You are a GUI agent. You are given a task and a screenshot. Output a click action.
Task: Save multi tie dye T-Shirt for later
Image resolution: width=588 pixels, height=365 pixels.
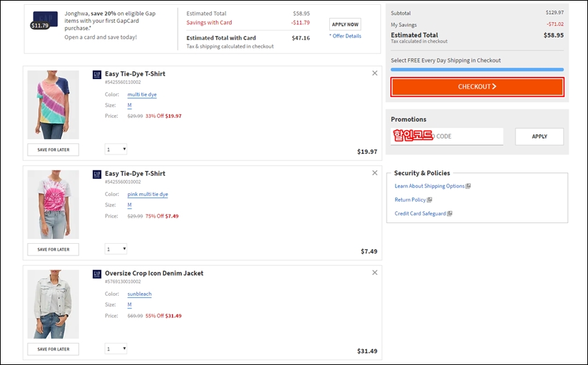point(53,150)
